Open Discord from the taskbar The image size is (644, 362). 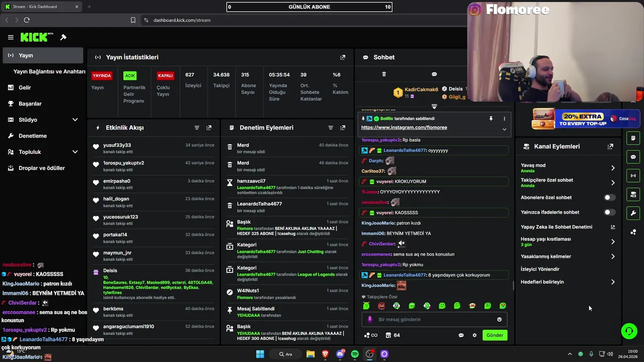[x=340, y=354]
